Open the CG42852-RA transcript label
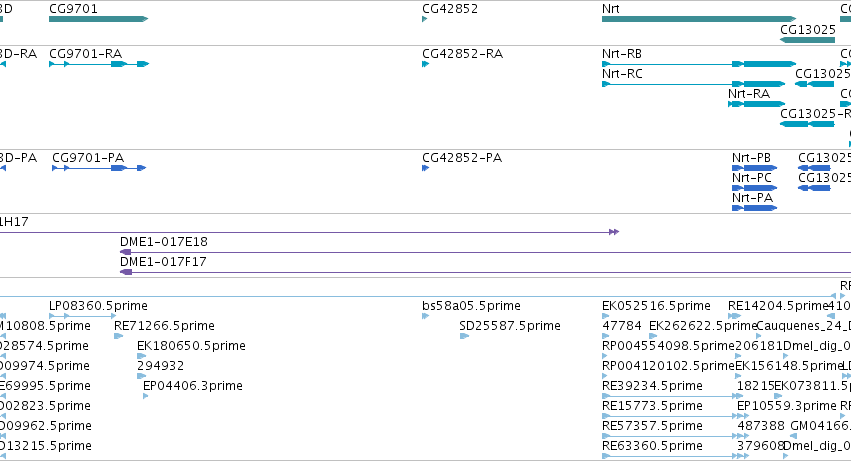This screenshot has height=461, width=851. coord(462,54)
